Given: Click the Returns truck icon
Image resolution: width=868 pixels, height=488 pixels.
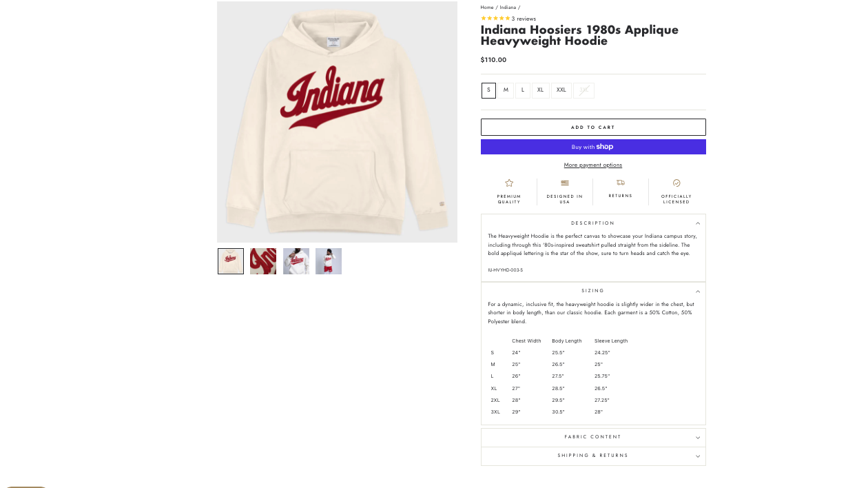Looking at the screenshot, I should (621, 183).
